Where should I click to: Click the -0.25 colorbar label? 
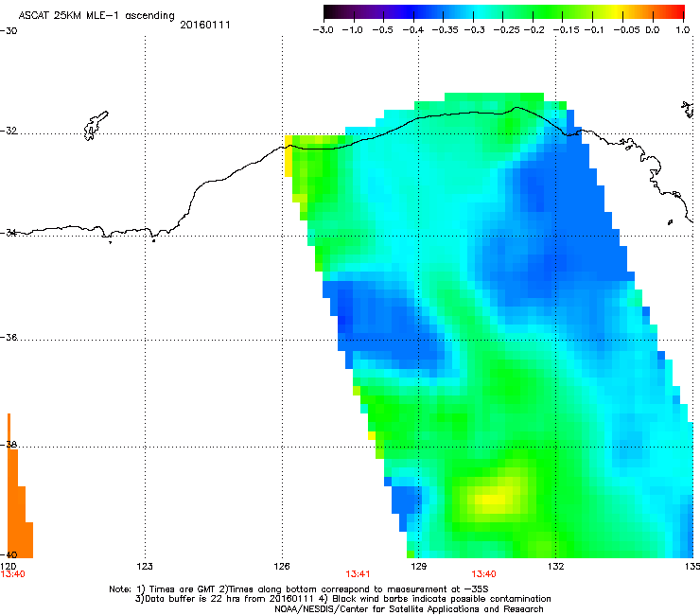click(506, 30)
